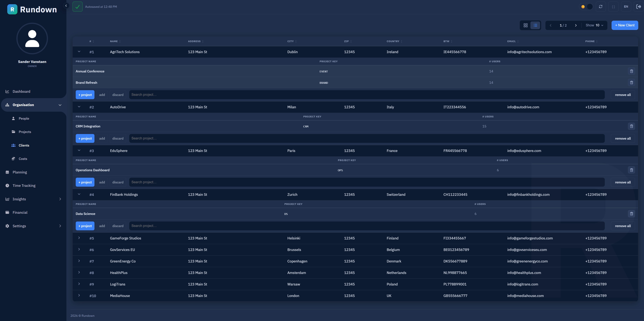Focus Search project field under AgriTech Solutions
The width and height of the screenshot is (644, 321).
(367, 95)
